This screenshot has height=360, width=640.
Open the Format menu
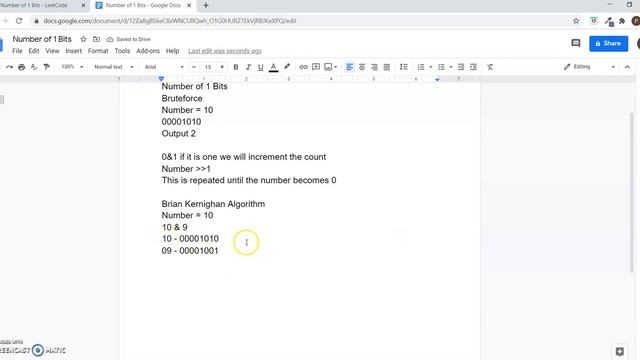(x=98, y=51)
